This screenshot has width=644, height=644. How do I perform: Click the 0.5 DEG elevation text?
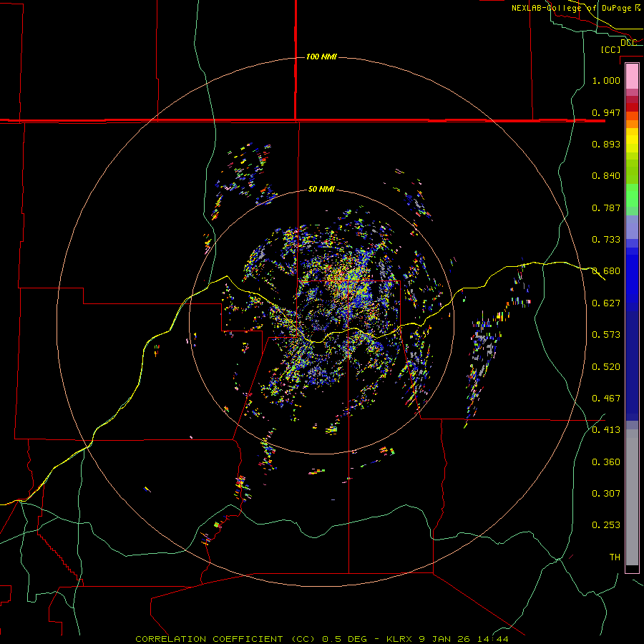[x=345, y=639]
